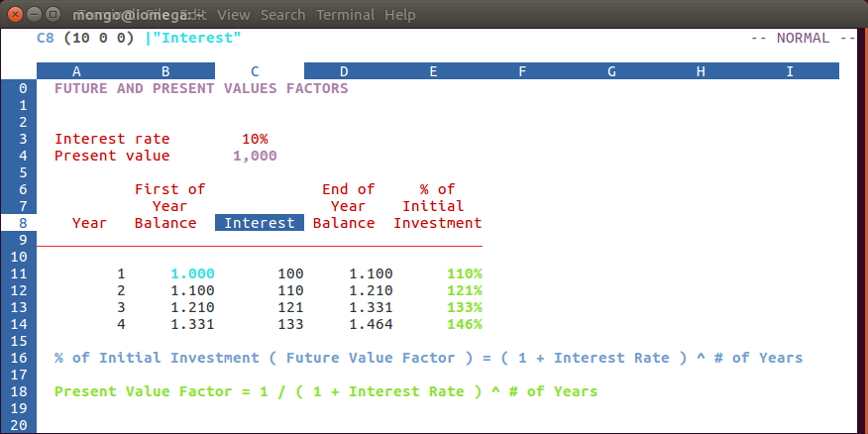Select the 10% interest rate value
868x434 pixels.
pyautogui.click(x=255, y=139)
